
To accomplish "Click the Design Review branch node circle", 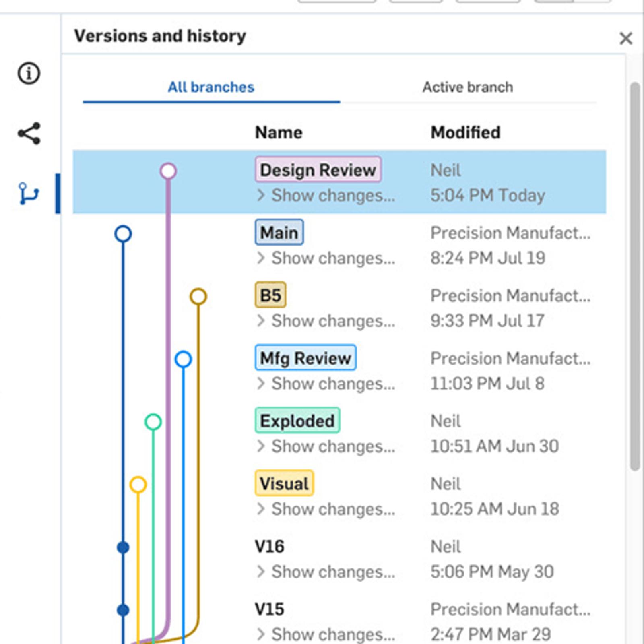I will point(168,171).
